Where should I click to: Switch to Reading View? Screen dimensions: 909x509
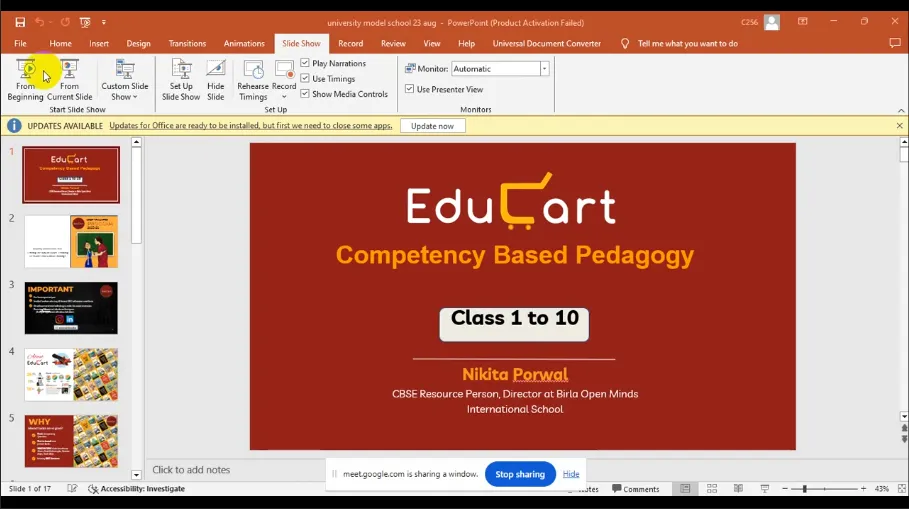coord(738,489)
